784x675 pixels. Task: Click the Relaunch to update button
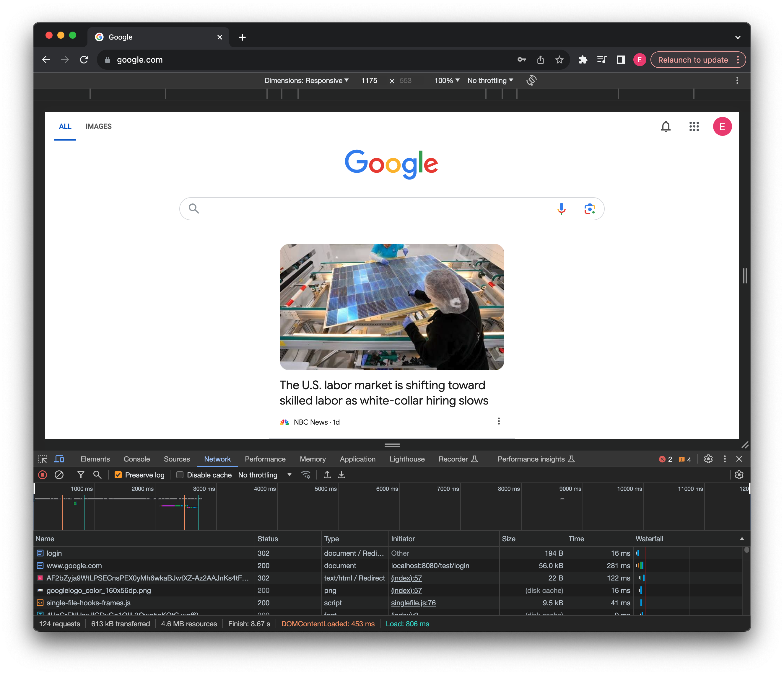click(692, 60)
